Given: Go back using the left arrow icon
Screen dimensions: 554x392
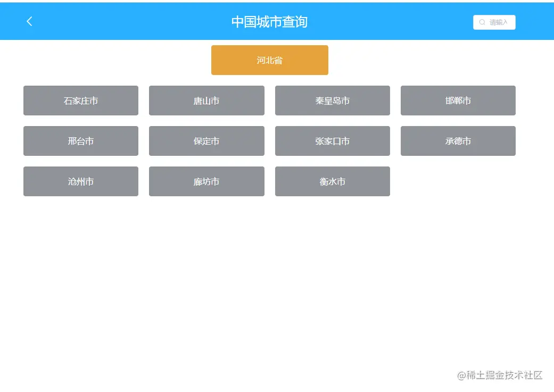Looking at the screenshot, I should point(29,22).
